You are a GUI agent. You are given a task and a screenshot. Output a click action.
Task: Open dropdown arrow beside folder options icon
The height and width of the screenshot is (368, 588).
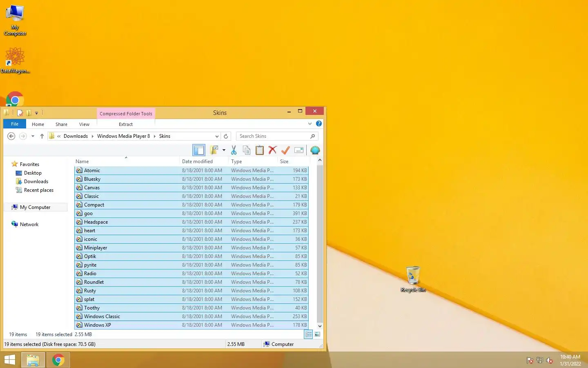224,150
